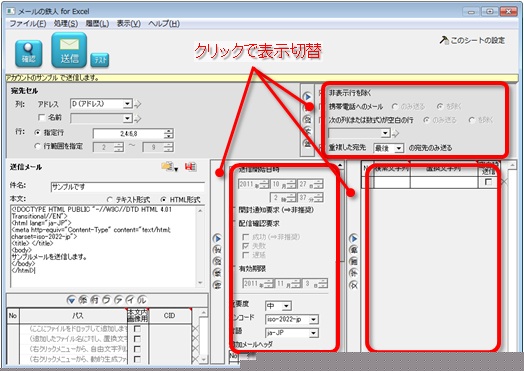Check 本文内画像用 for ここにファイルをドロップして row
The width and height of the screenshot is (524, 371).
coord(137,329)
